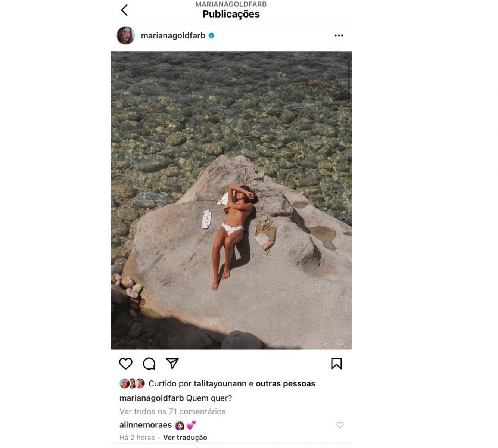Like the post with the heart icon

click(126, 364)
